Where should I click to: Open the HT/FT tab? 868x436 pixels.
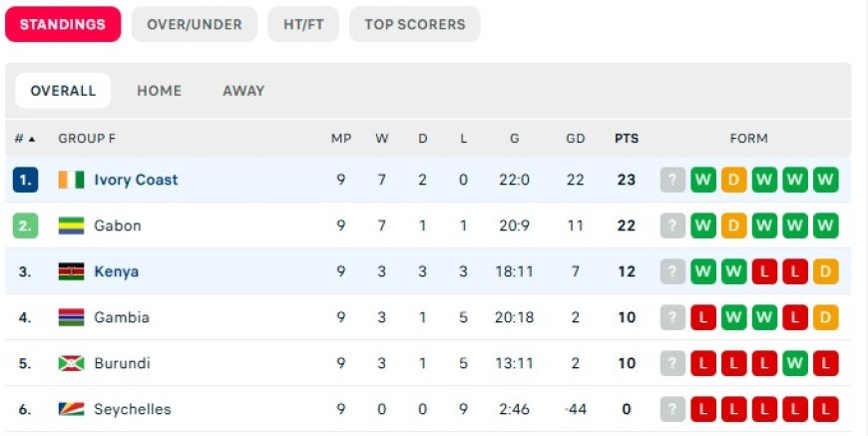pos(303,25)
